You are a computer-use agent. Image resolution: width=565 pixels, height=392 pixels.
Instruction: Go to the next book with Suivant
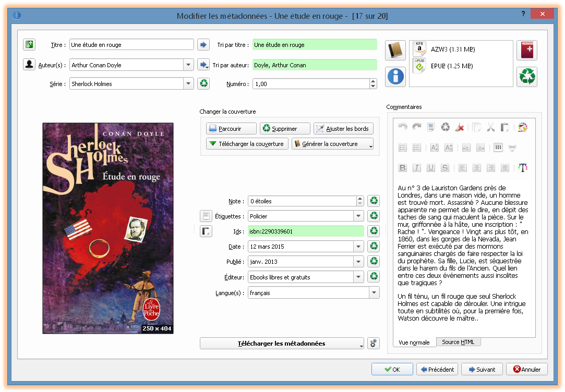482,369
